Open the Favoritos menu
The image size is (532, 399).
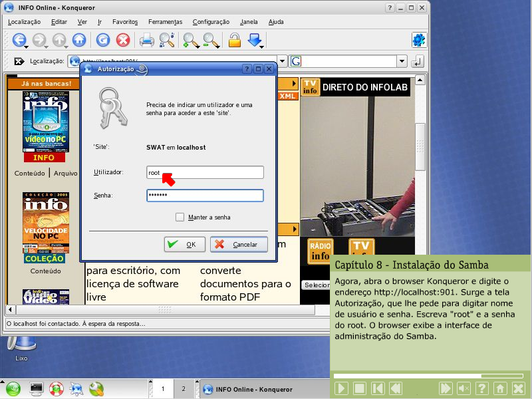pos(126,22)
